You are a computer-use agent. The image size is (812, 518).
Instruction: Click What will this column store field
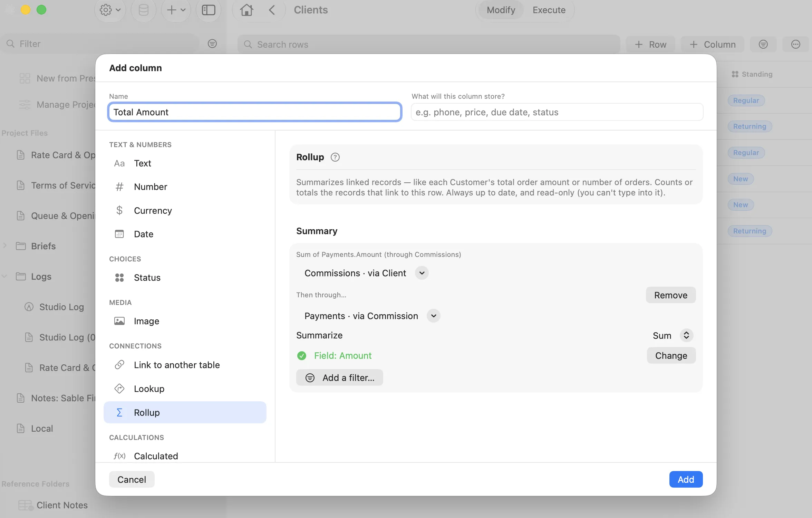(x=557, y=112)
